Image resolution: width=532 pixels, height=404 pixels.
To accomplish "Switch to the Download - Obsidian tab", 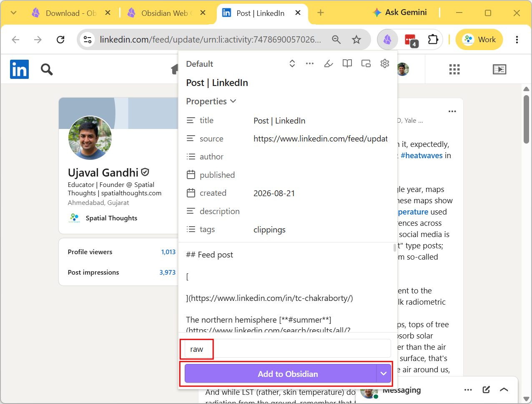I will click(71, 13).
